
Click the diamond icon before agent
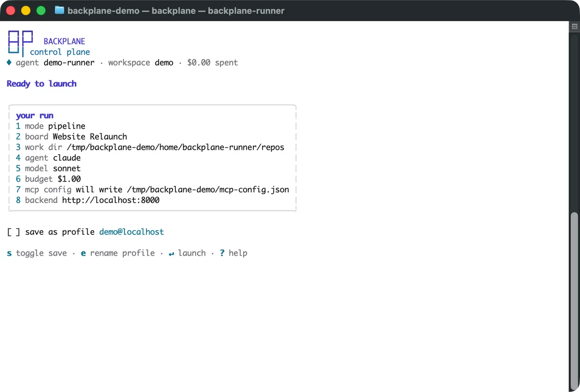(9, 62)
